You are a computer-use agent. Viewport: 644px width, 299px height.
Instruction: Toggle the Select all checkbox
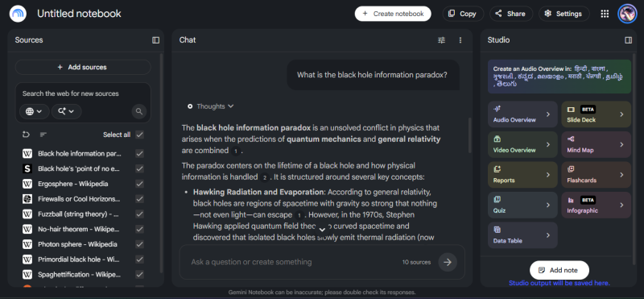point(139,135)
